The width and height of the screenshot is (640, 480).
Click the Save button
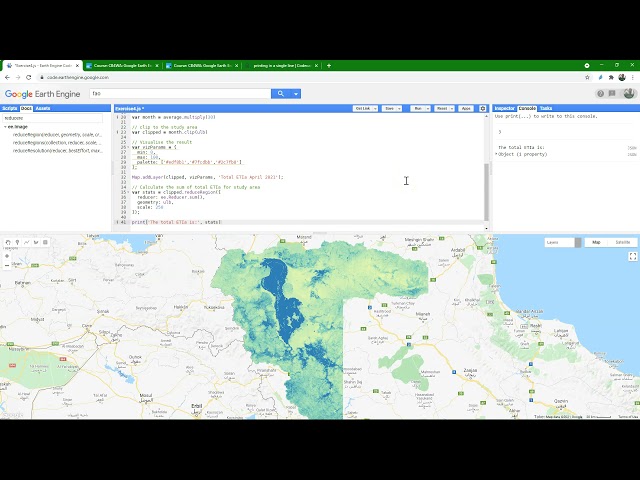pyautogui.click(x=389, y=108)
